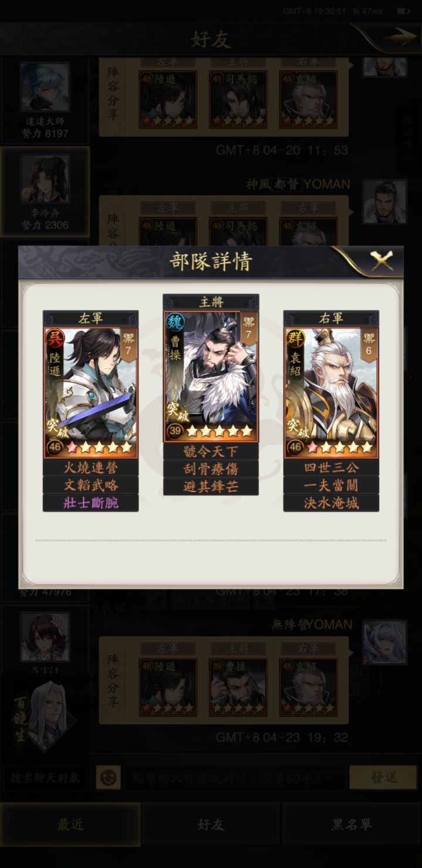View the 號令天下 skill
Viewport: 422px width, 868px height.
point(211,452)
